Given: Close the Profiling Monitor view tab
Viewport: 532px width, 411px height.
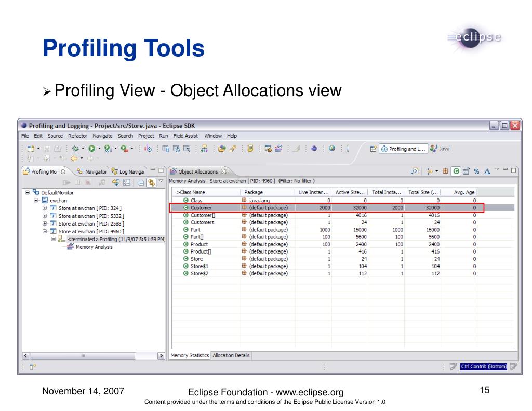Looking at the screenshot, I should click(63, 171).
